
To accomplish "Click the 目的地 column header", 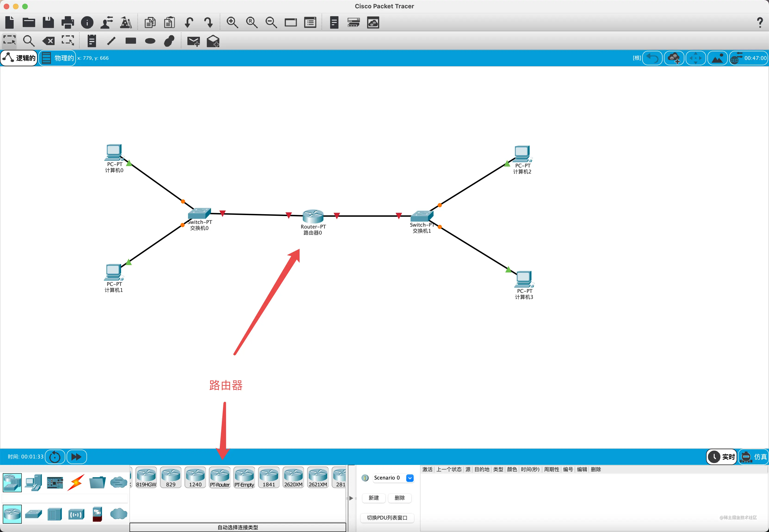I will pyautogui.click(x=482, y=469).
